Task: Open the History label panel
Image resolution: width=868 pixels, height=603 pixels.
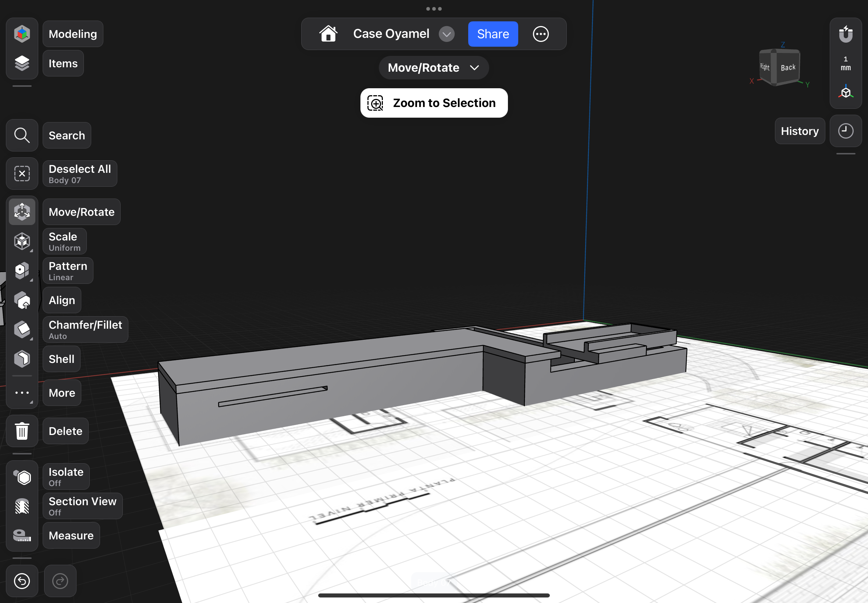Action: pos(800,131)
